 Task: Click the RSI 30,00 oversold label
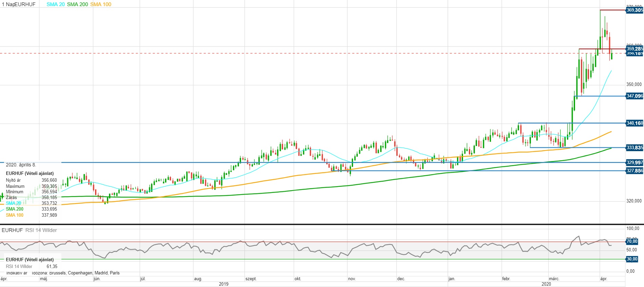[632, 259]
